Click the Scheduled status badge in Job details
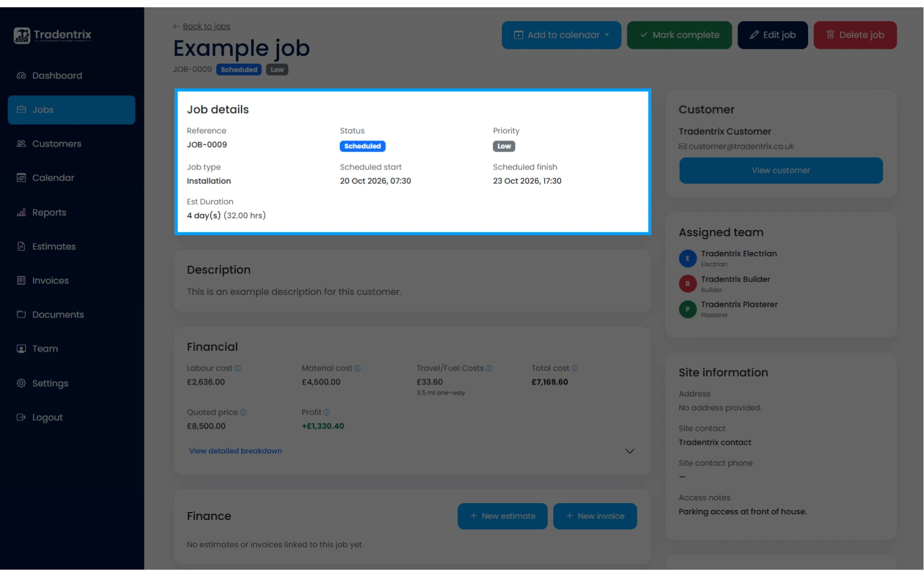This screenshot has width=924, height=577. [x=362, y=147]
